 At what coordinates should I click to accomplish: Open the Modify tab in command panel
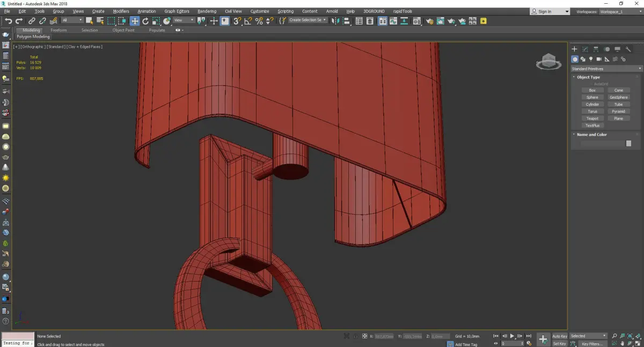coord(585,49)
